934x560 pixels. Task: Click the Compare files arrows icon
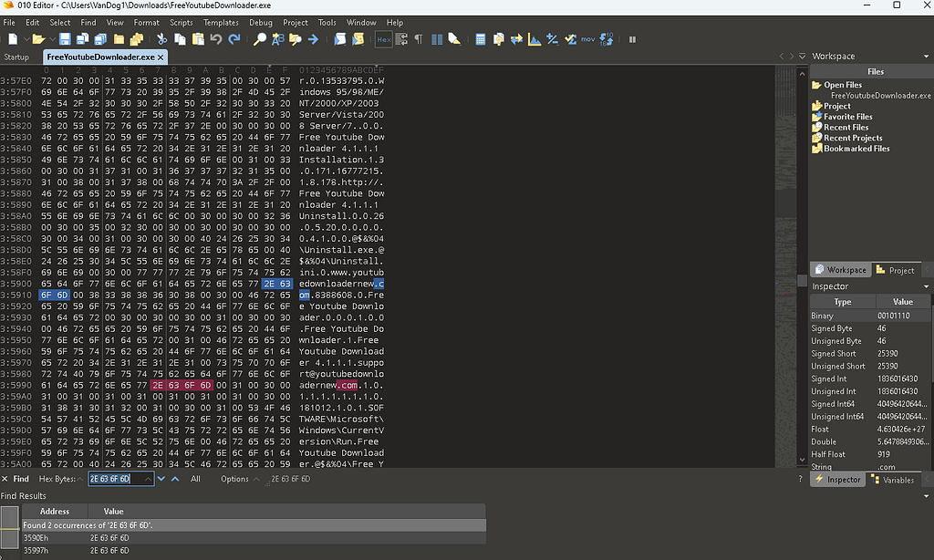(516, 39)
